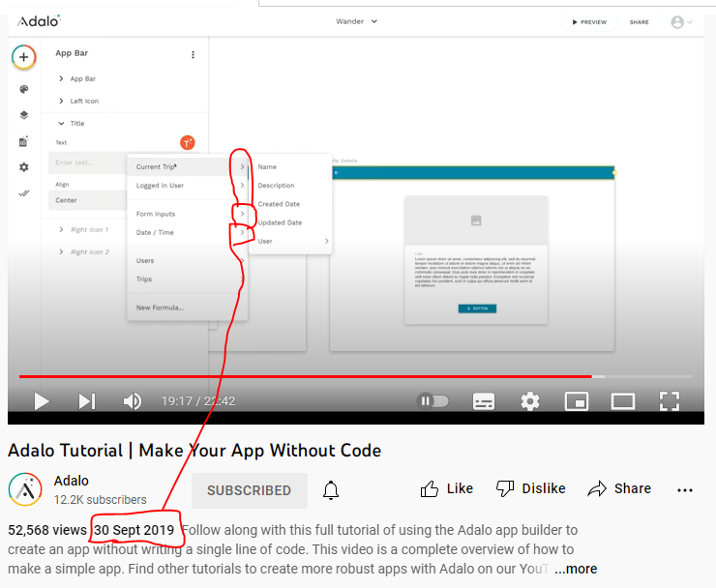Viewport: 716px width, 588px height.
Task: Open the Date / Time submenu
Action: coord(187,232)
